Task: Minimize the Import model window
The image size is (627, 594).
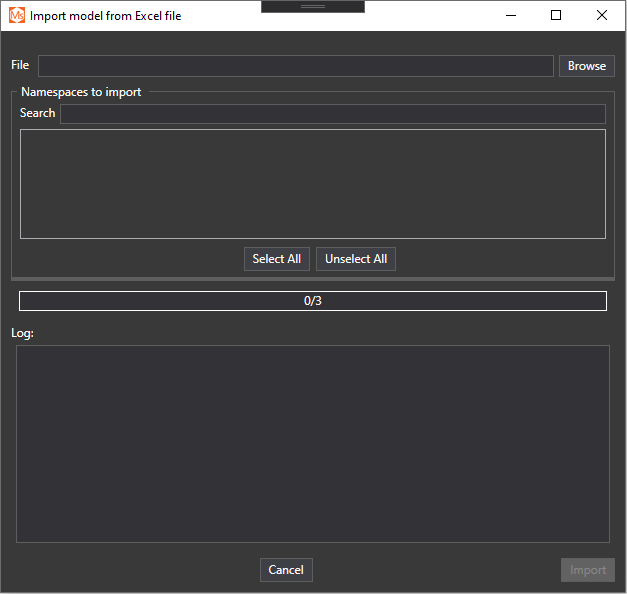Action: (x=510, y=16)
